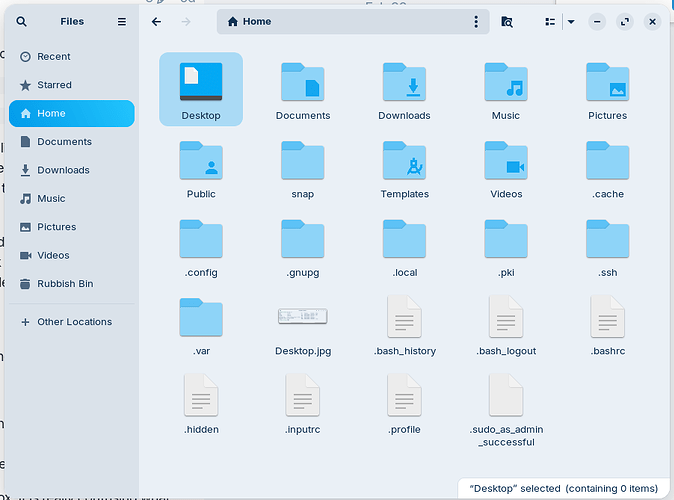
Task: Open Music in sidebar
Action: pos(72,199)
